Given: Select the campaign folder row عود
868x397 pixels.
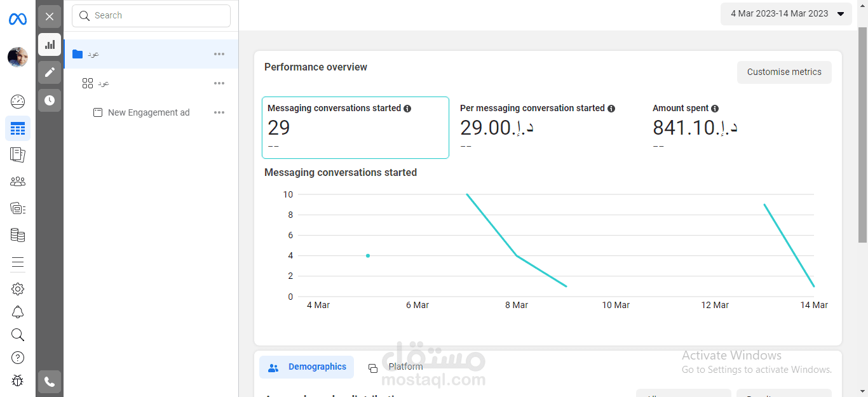Looking at the screenshot, I should (x=151, y=54).
